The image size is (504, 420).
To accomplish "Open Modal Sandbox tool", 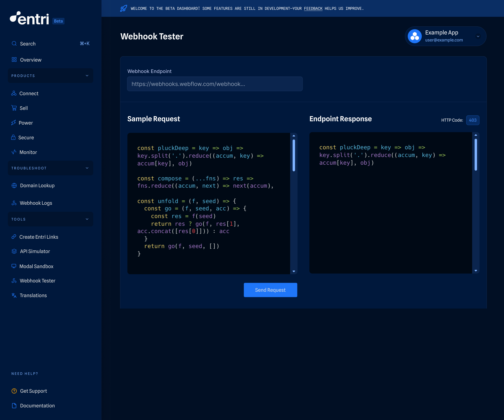I will pos(36,266).
